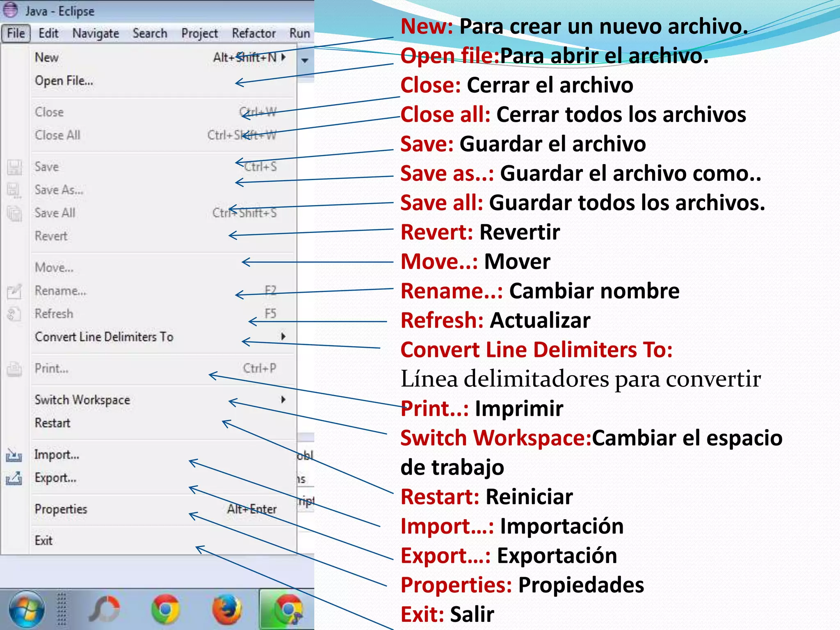Screen dimensions: 840x630
Task: Select the Move... menu entry
Action: click(x=163, y=267)
